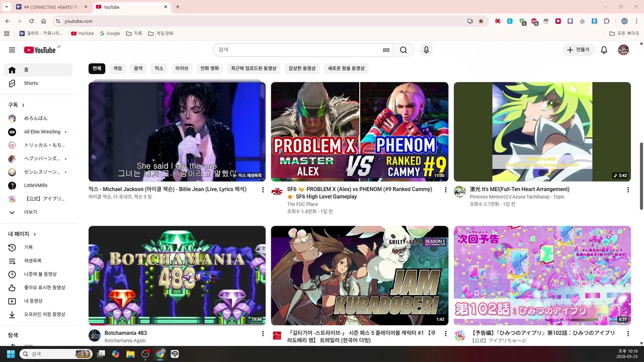The height and width of the screenshot is (362, 644).
Task: Open the notifications bell
Action: (604, 50)
